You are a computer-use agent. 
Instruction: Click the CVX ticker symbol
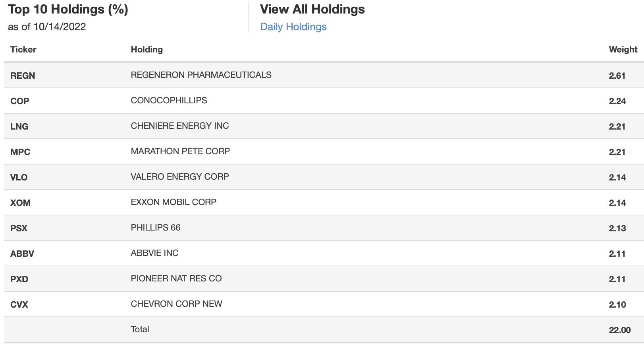(19, 304)
